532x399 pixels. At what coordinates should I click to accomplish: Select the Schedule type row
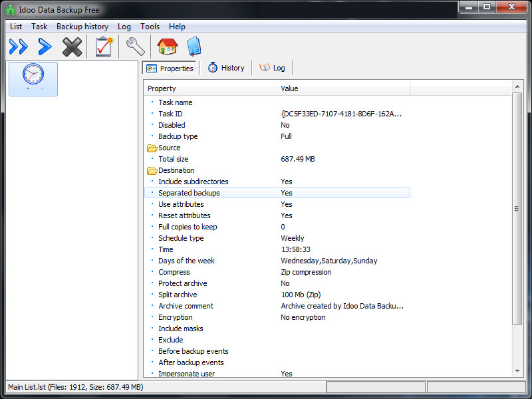pyautogui.click(x=277, y=238)
